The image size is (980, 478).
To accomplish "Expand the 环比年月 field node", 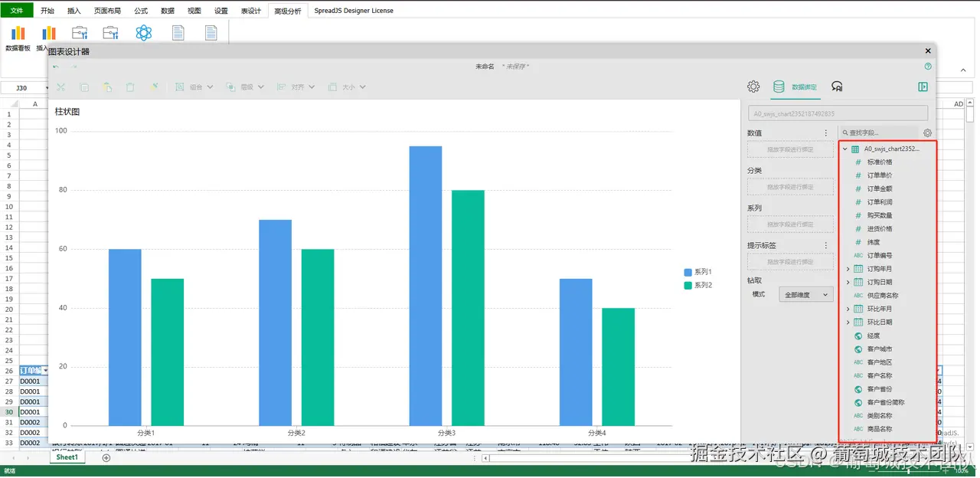I will coord(848,309).
